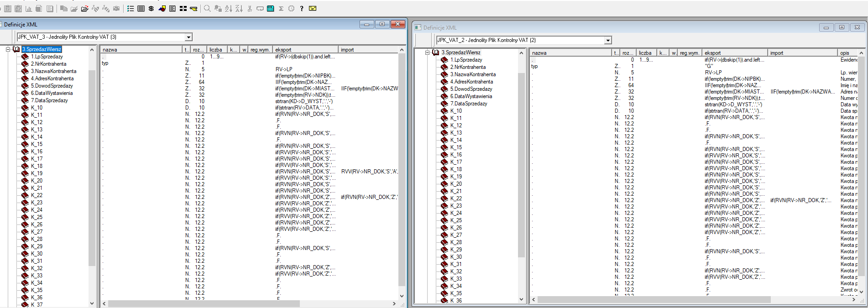
Task: Open the JPK_VAT_3 definition dropdown
Action: click(x=188, y=37)
